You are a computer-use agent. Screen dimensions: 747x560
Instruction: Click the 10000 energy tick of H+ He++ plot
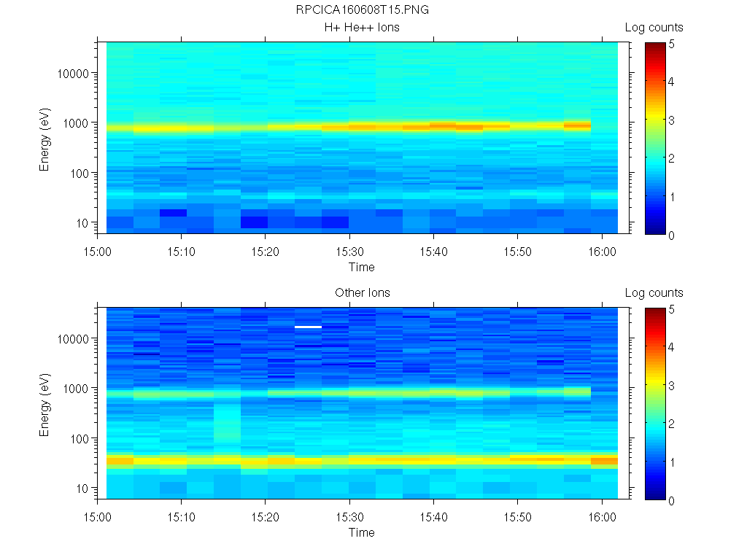tap(73, 74)
